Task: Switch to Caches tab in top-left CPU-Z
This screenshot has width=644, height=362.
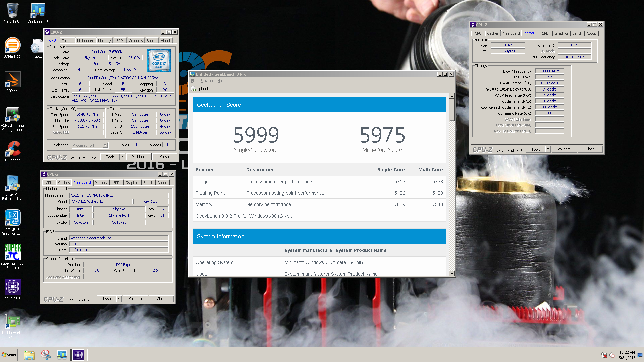Action: pos(67,41)
